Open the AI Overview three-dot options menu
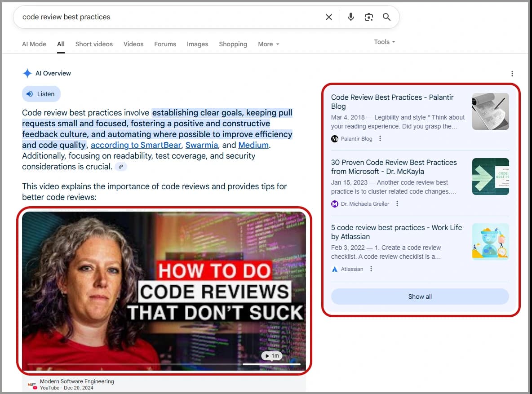This screenshot has width=532, height=394. 512,74
